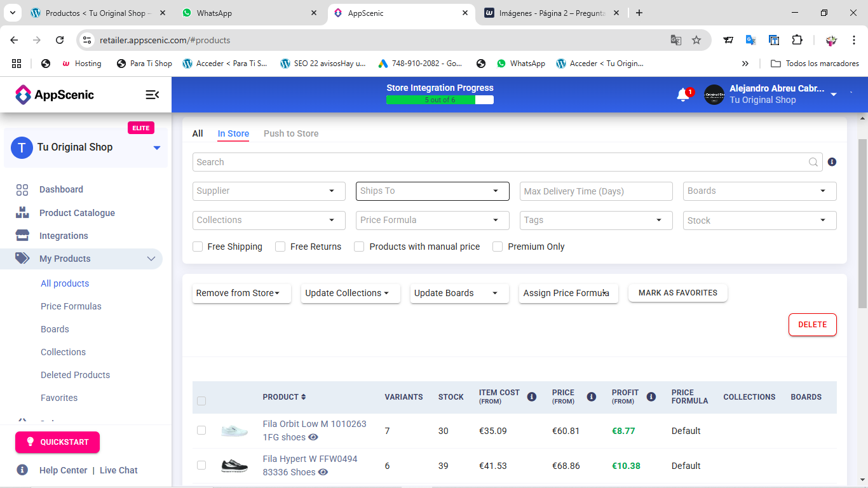Open the Chrome three-dot menu
Screen dimensions: 868x488
(853, 40)
